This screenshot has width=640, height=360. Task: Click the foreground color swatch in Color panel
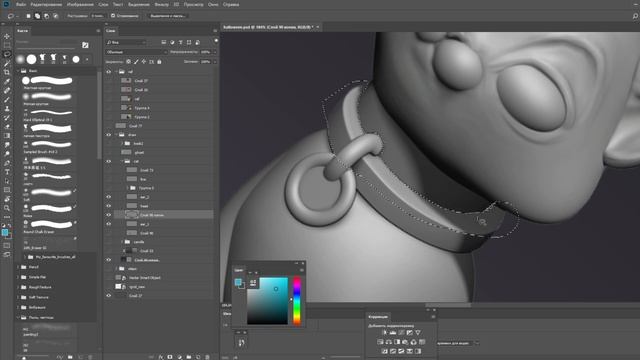tap(238, 282)
